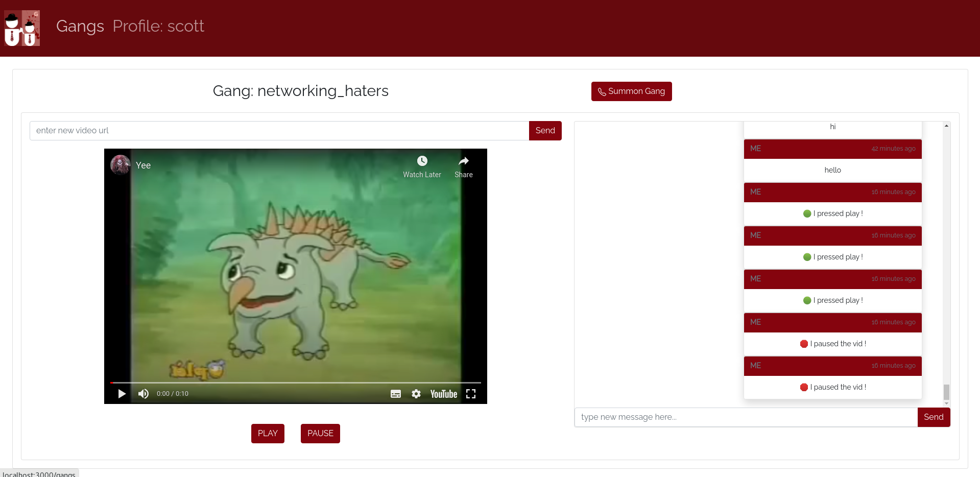Select the "hi" chat message
This screenshot has height=477, width=980.
(833, 127)
